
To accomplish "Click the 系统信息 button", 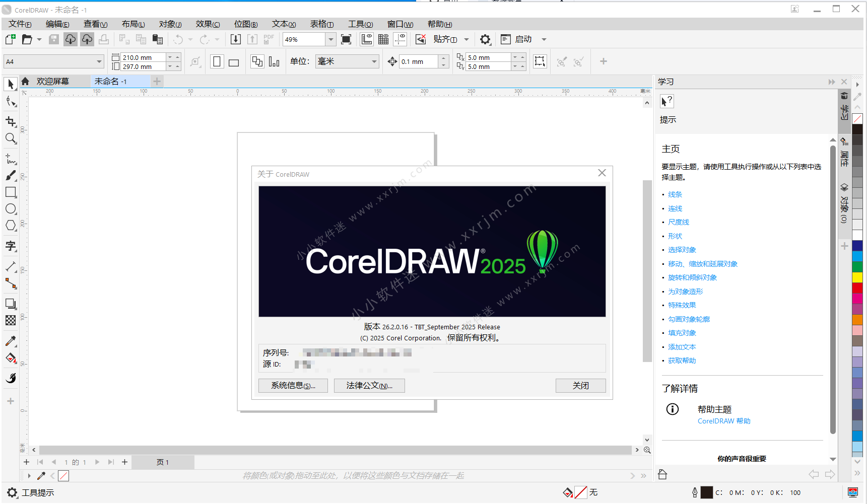I will 293,386.
